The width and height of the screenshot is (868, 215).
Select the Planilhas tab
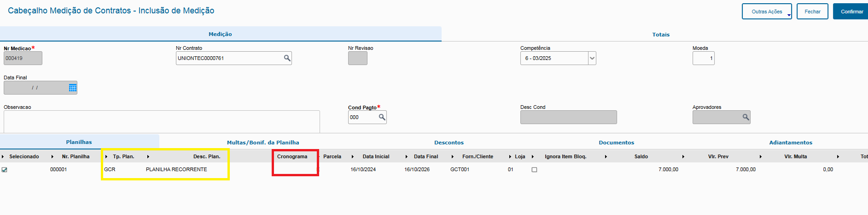(x=79, y=142)
